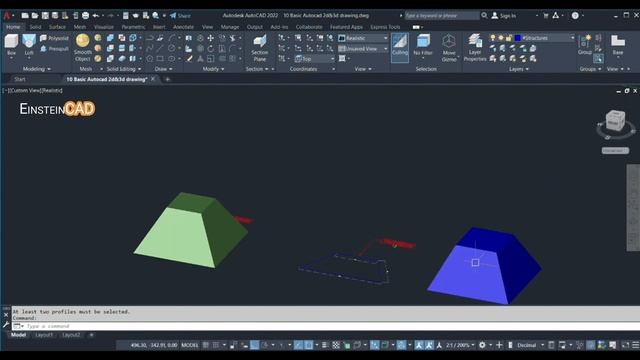Click the Share button
Image resolution: width=640 pixels, height=360 pixels.
pyautogui.click(x=180, y=16)
